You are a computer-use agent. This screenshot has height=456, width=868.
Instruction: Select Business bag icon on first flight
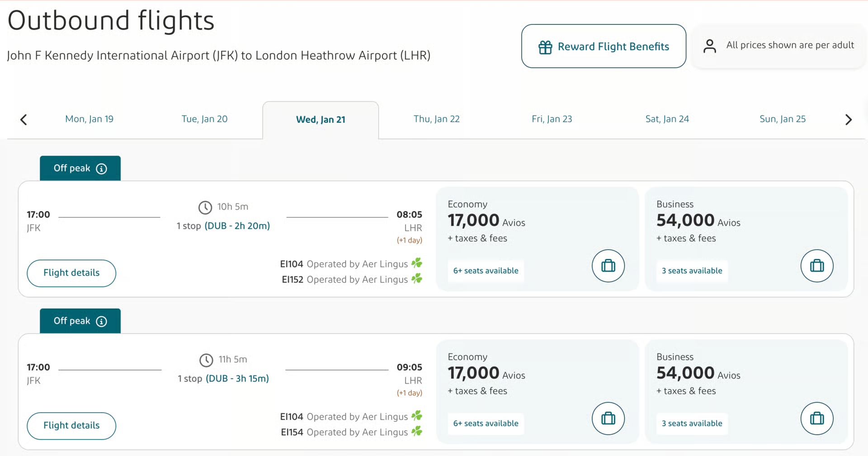(816, 266)
